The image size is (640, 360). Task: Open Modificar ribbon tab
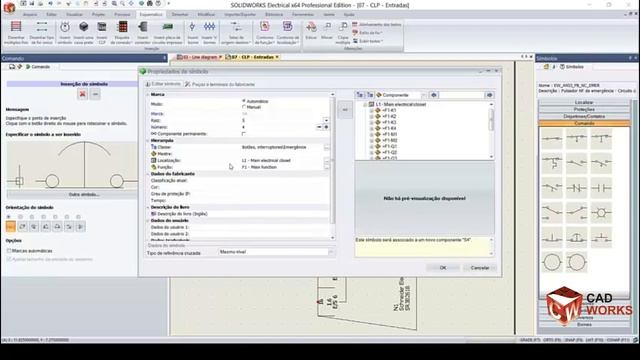206,14
